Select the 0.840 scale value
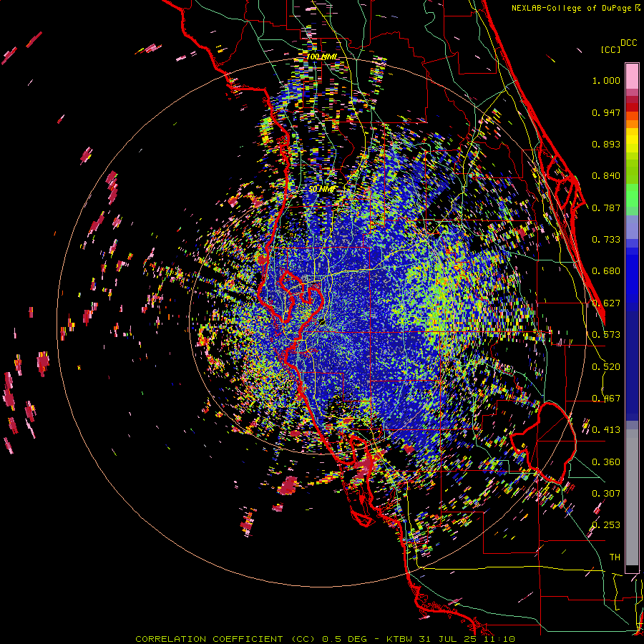Image resolution: width=644 pixels, height=644 pixels. (606, 176)
